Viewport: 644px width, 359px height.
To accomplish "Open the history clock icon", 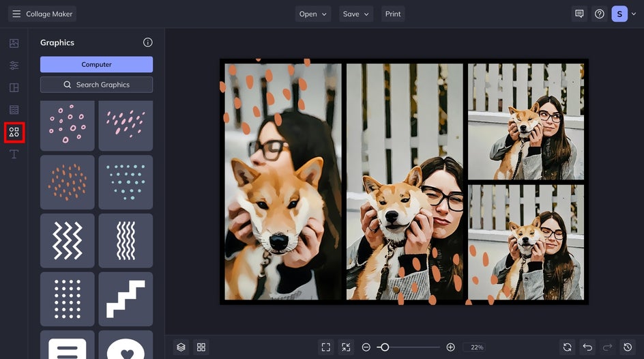I will tap(628, 347).
